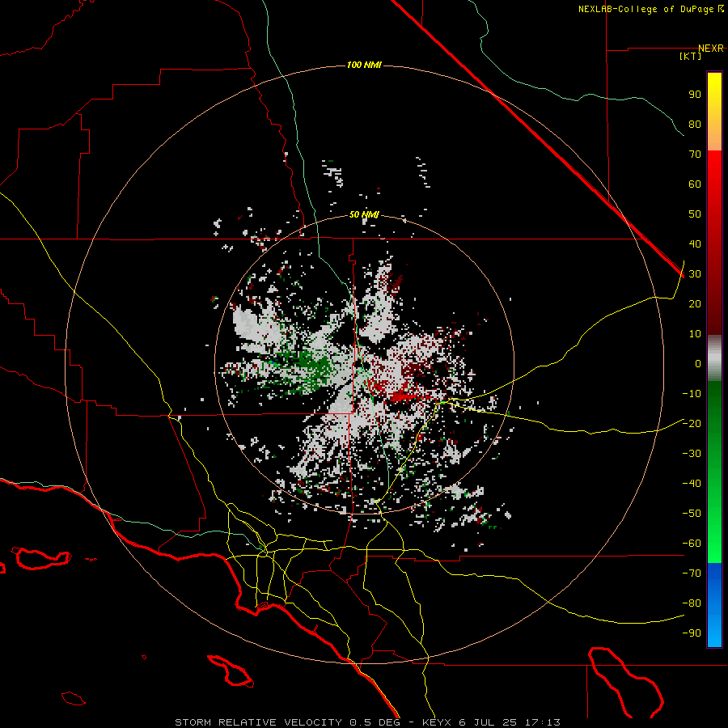Click the [KT] units label
The height and width of the screenshot is (728, 728).
[x=691, y=56]
